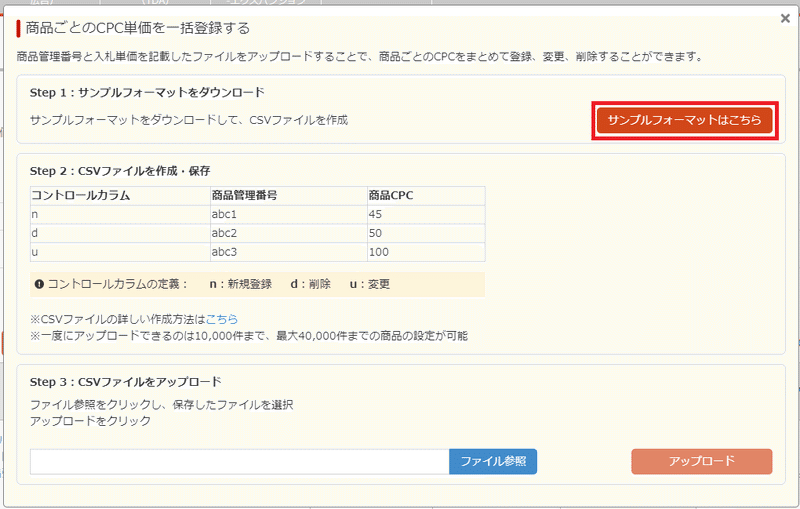Open the こちら CSV creation guide link
Viewport: 800px width, 509px height.
coord(222,319)
